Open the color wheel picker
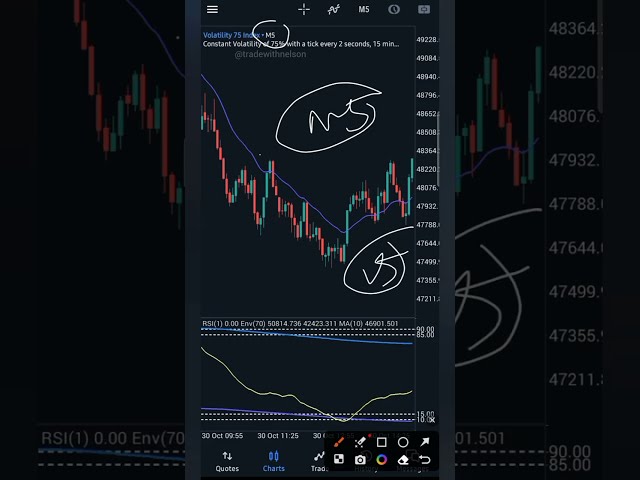Viewport: 640px width, 480px height. pyautogui.click(x=382, y=460)
